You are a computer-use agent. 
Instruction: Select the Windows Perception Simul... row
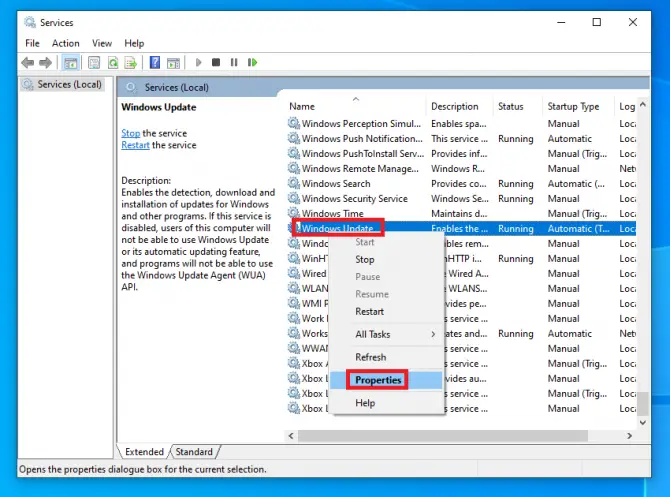tap(461, 124)
